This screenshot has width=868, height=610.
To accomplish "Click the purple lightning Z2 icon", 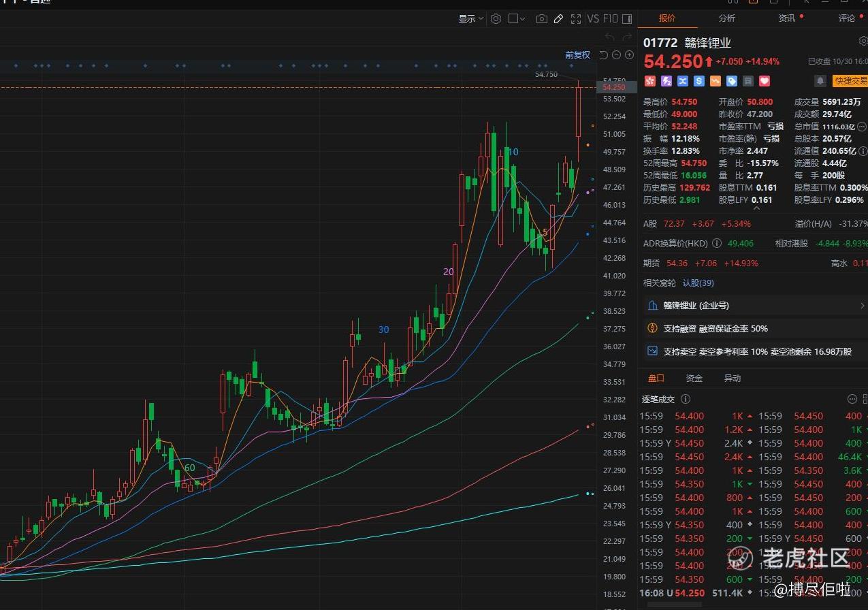I will [666, 81].
